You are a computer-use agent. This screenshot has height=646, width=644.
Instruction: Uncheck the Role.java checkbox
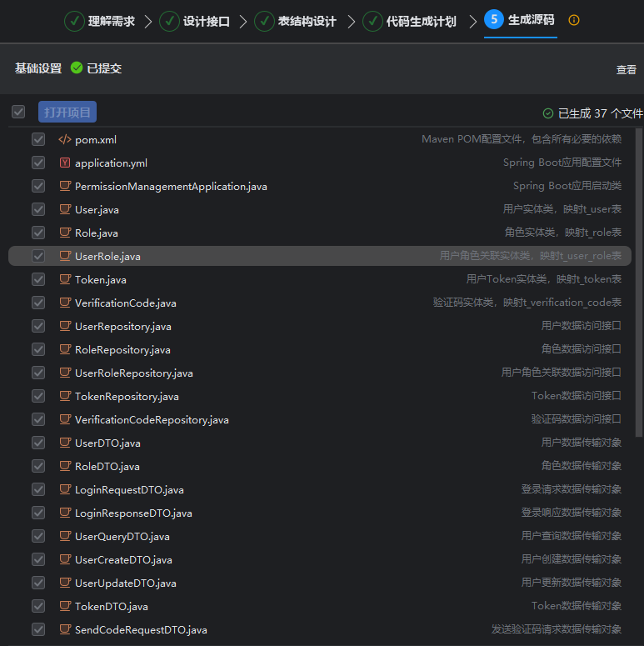[x=38, y=233]
